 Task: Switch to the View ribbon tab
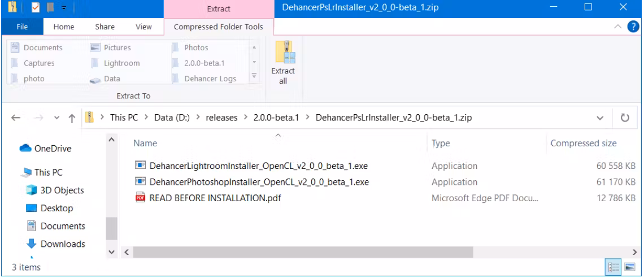click(x=143, y=27)
